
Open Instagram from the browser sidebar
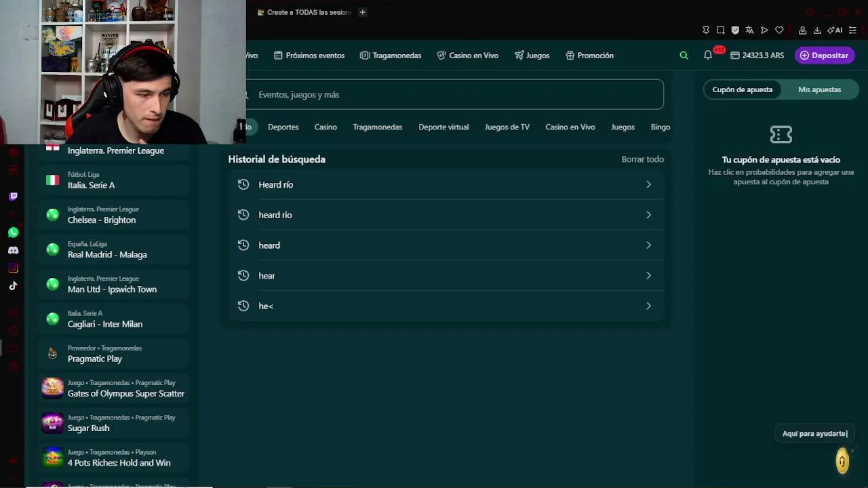point(13,268)
